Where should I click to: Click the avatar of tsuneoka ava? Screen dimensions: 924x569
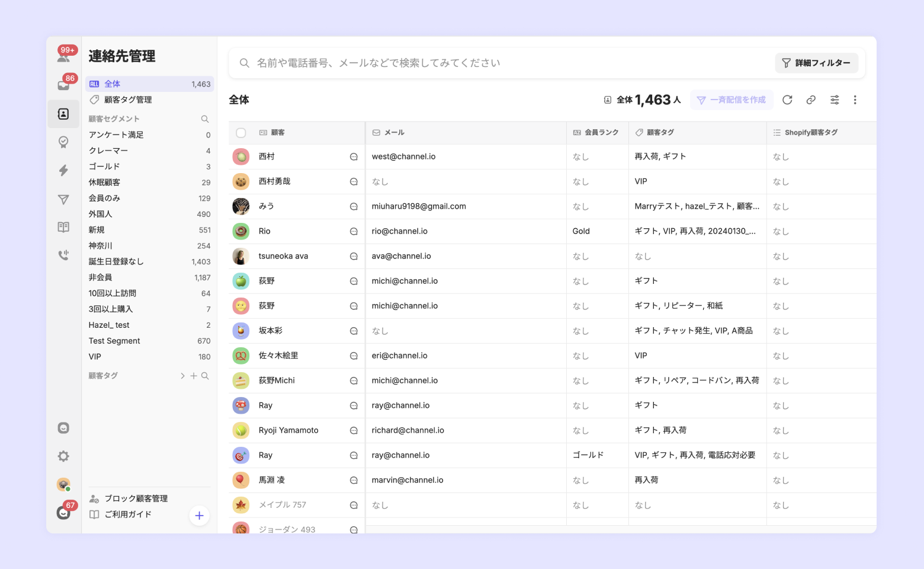click(x=241, y=257)
